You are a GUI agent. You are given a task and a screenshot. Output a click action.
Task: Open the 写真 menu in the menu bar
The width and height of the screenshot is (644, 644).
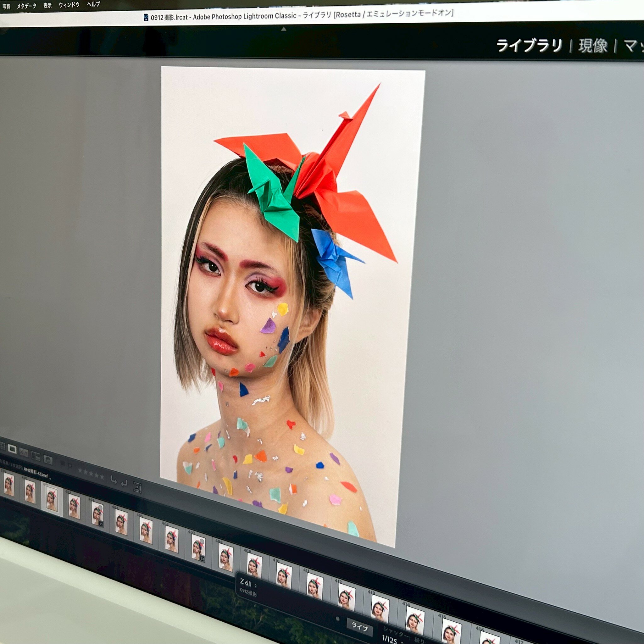pyautogui.click(x=6, y=7)
